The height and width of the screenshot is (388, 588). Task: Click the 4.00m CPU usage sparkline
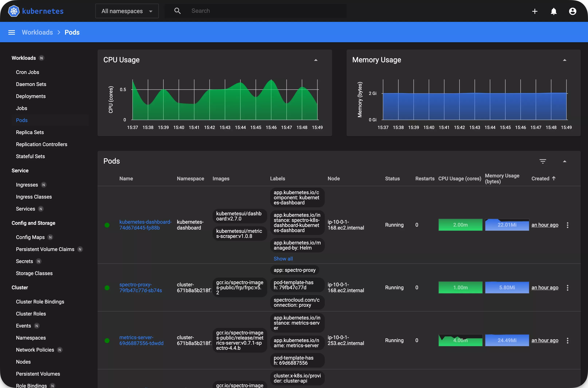460,340
